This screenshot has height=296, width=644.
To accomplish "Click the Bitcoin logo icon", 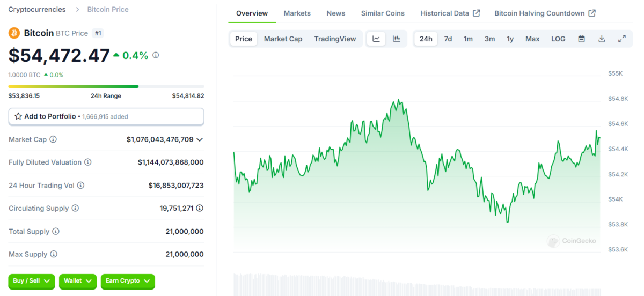I will [x=14, y=33].
